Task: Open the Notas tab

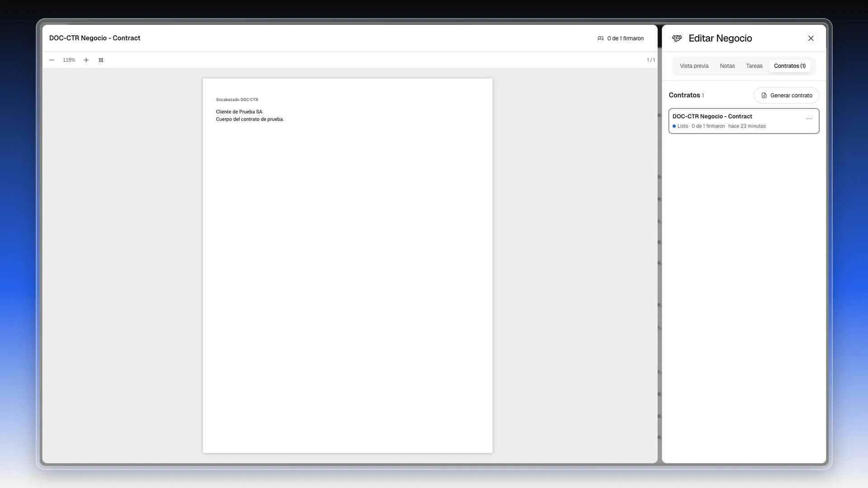Action: [727, 66]
